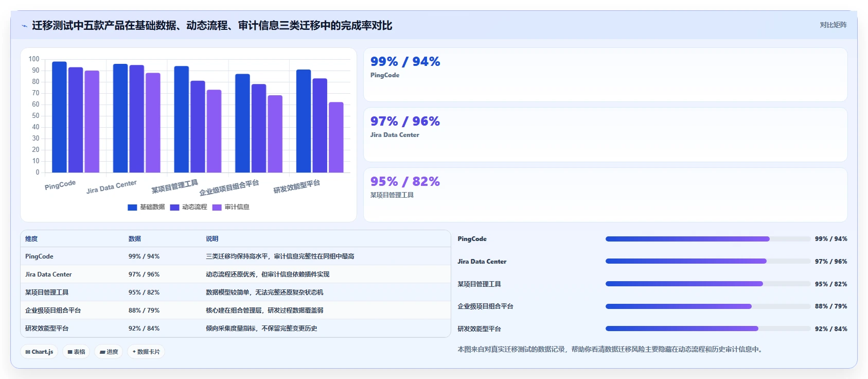Click the 研发效能型平台 基础数据 bar in the chart
868x379 pixels.
(304, 121)
